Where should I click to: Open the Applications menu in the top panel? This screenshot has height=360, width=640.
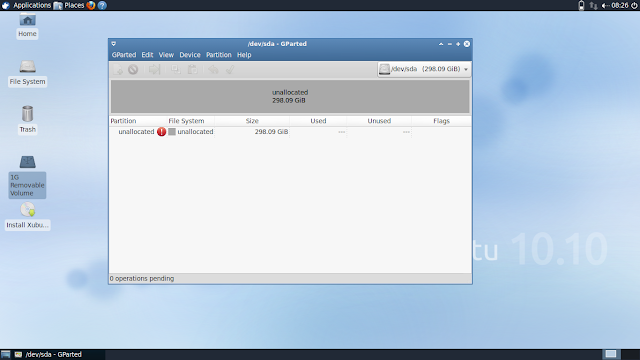pos(27,5)
